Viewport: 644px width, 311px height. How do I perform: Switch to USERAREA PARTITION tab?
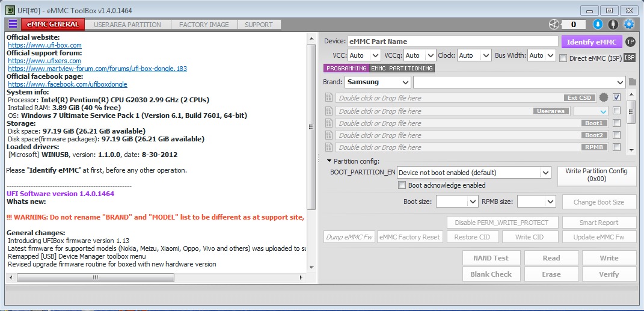127,25
